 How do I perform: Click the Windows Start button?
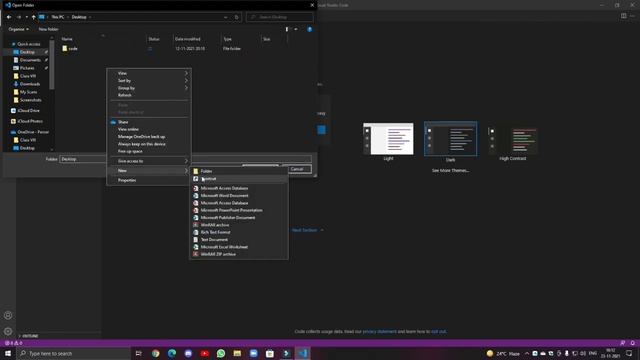pos(8,353)
